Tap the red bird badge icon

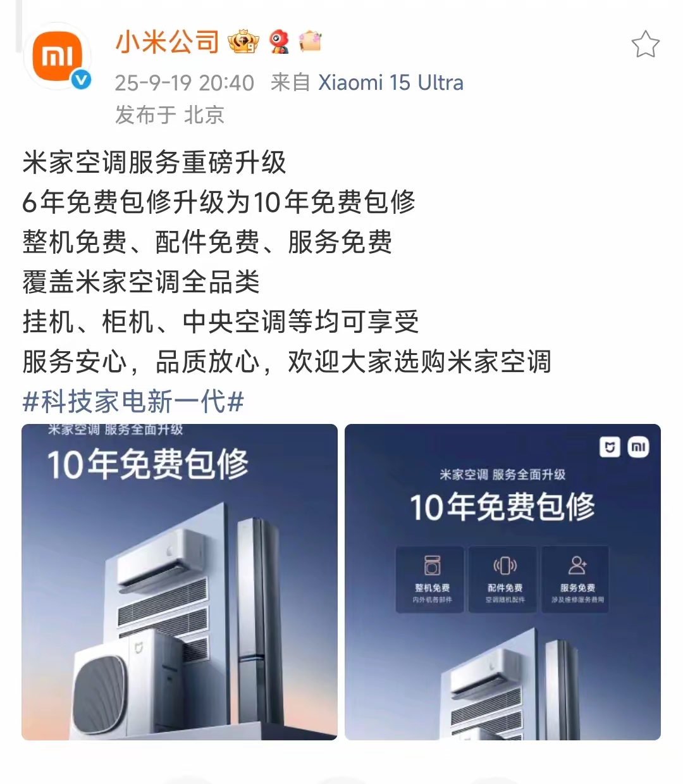[x=279, y=42]
